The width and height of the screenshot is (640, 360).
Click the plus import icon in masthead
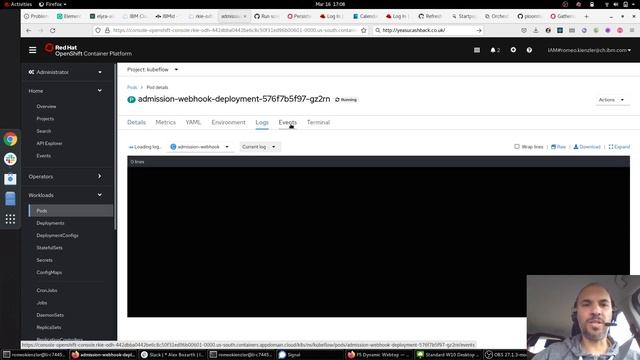coord(513,50)
